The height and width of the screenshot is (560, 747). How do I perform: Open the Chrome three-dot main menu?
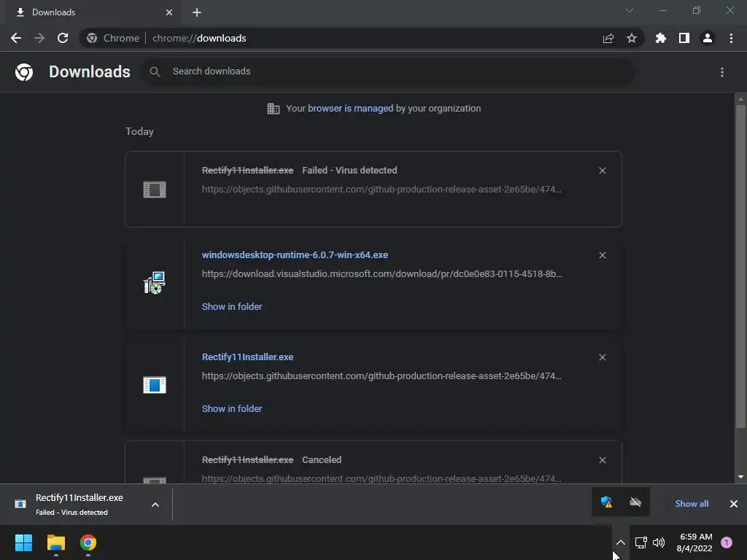click(731, 38)
